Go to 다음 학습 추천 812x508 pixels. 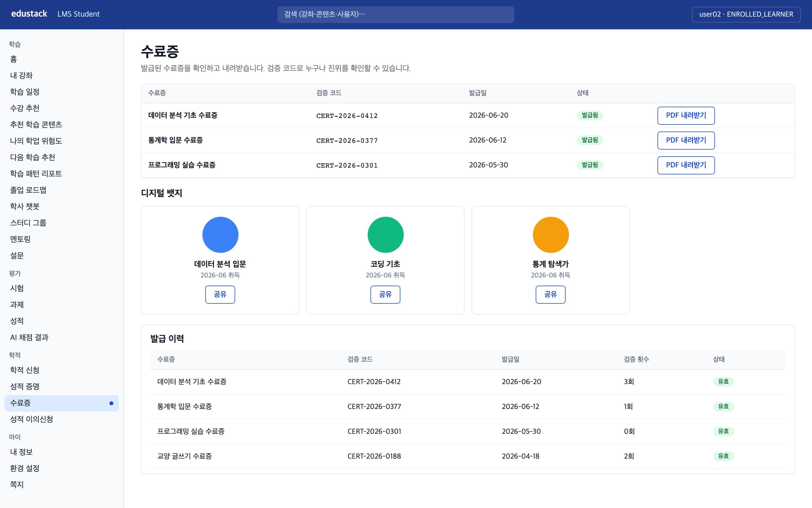click(x=62, y=157)
